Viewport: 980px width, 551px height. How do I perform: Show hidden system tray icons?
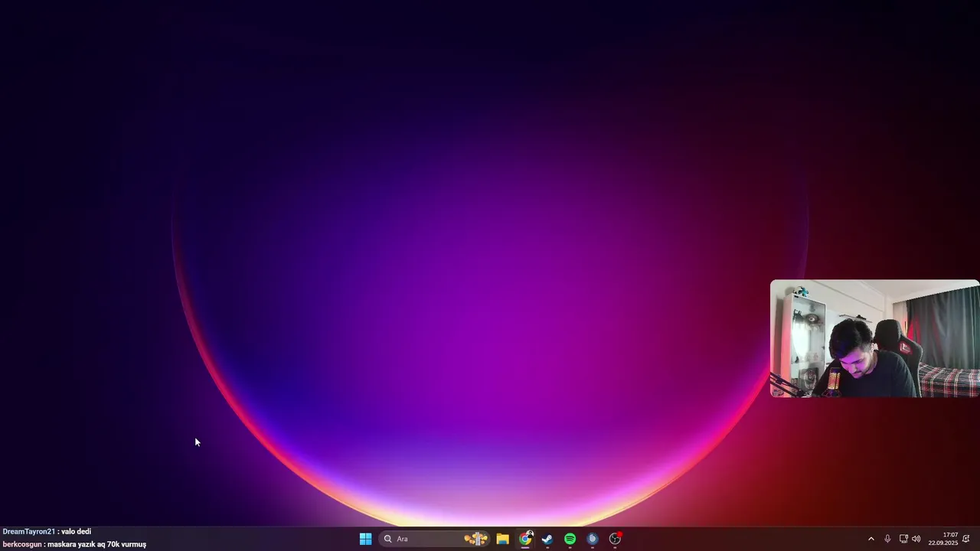(x=871, y=539)
